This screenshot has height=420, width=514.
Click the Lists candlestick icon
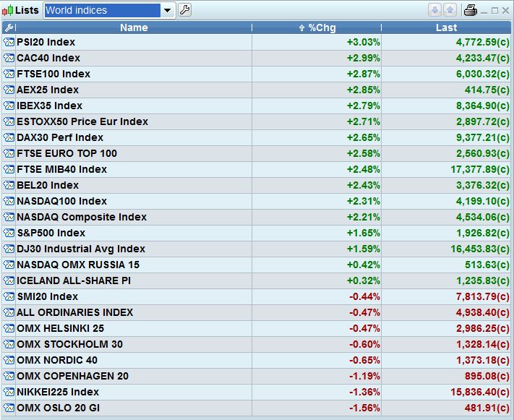tap(8, 11)
